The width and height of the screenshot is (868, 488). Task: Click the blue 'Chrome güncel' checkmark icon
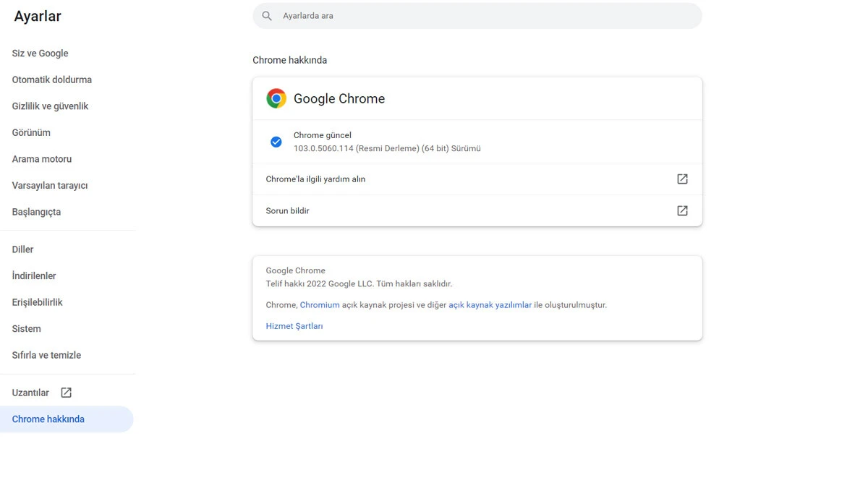[x=276, y=142]
